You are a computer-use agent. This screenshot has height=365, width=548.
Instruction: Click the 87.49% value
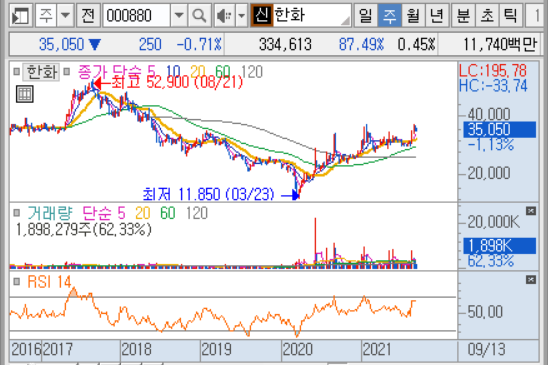coord(361,44)
